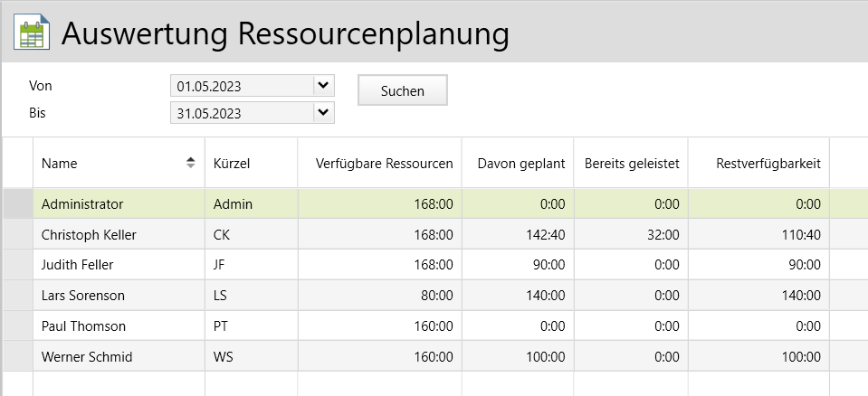Select the Werner Schmid row
Viewport: 868px width, 396px height.
coord(87,357)
